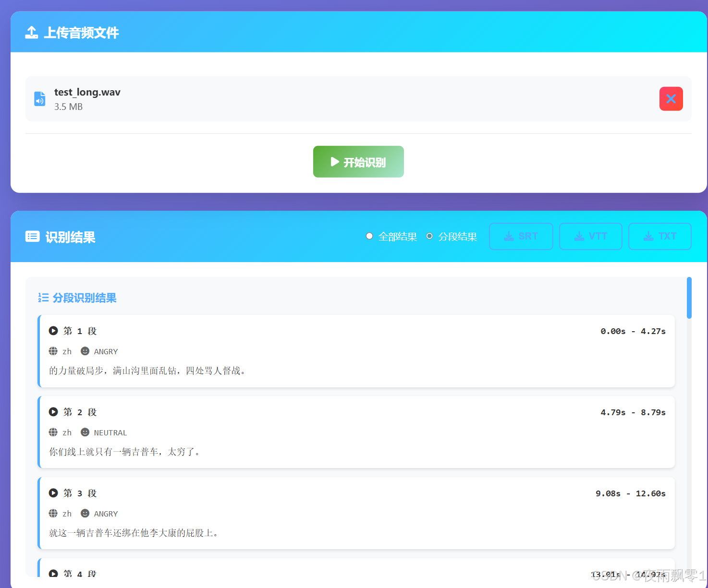Click the file size 3.5 MB

(68, 107)
